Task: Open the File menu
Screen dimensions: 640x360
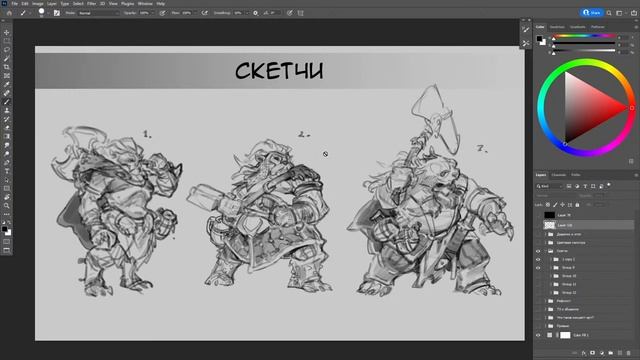Action: click(14, 4)
